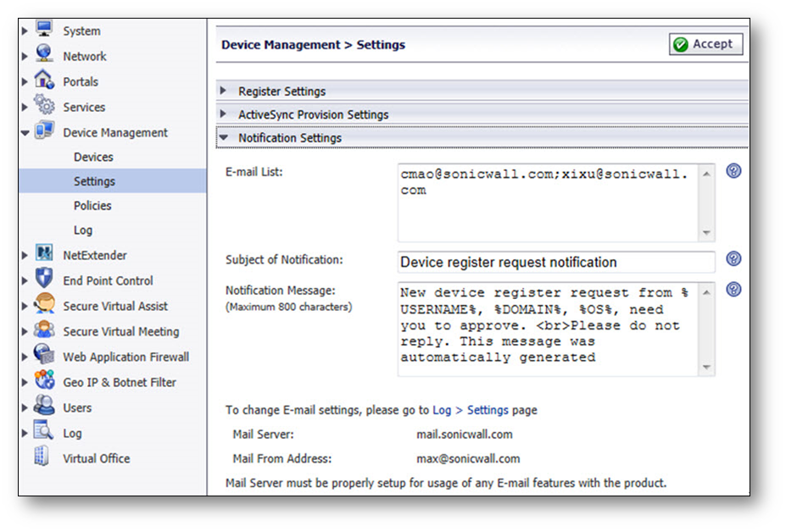Click the Subject of Notification text field
786x532 pixels.
click(x=555, y=263)
